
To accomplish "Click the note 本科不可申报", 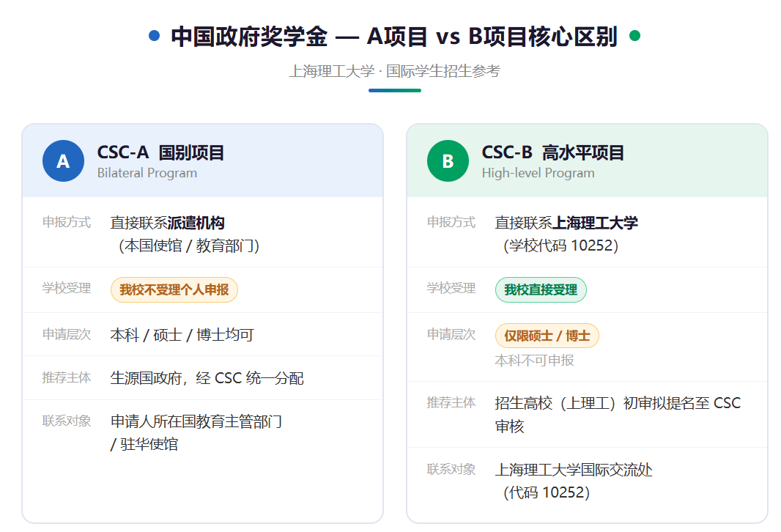I will [x=534, y=360].
